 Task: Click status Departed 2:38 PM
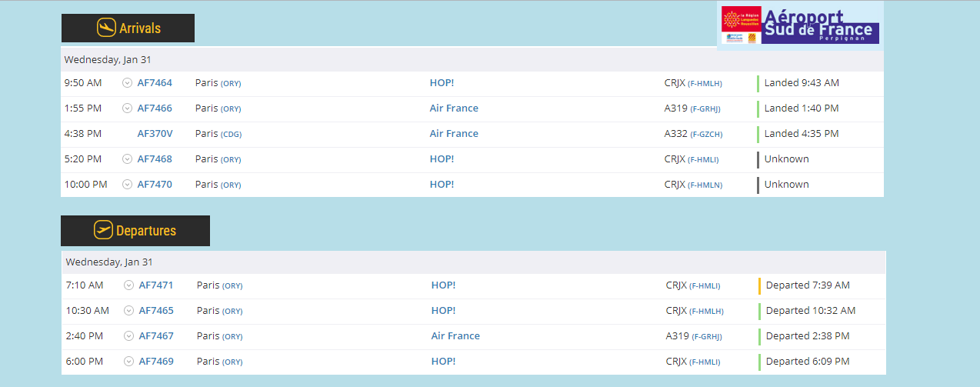(x=808, y=336)
